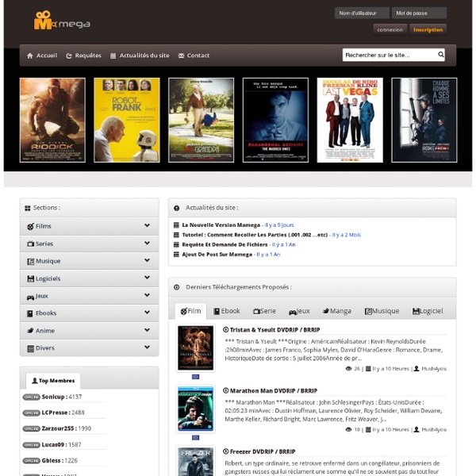Switch to the Ebook tab
This screenshot has height=476, width=476.
coord(227,311)
